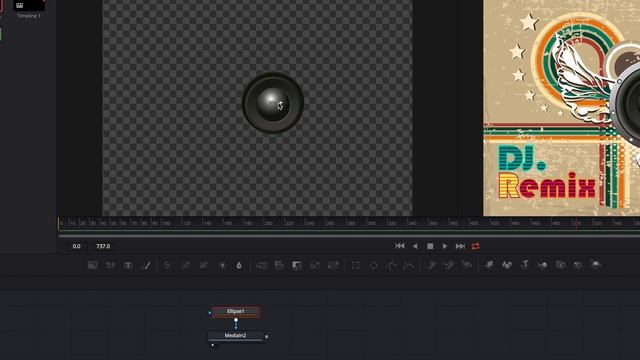Add a Spot Light node
The image size is (640, 360).
coord(578,265)
